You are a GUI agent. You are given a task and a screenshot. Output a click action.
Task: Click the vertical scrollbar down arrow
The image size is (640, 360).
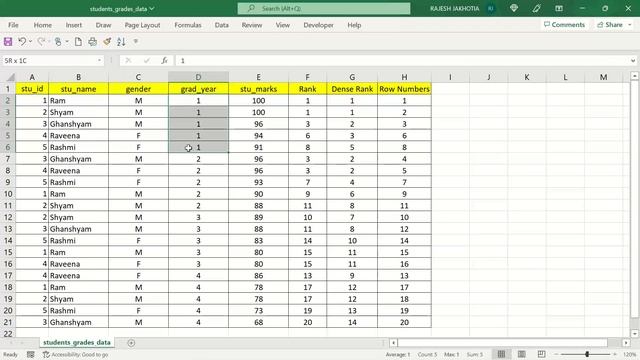coord(635,333)
